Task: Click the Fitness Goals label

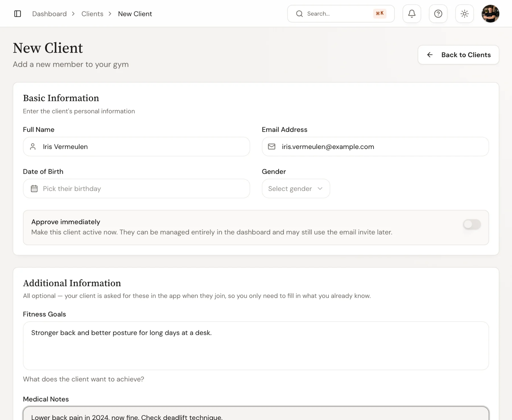Action: click(44, 314)
